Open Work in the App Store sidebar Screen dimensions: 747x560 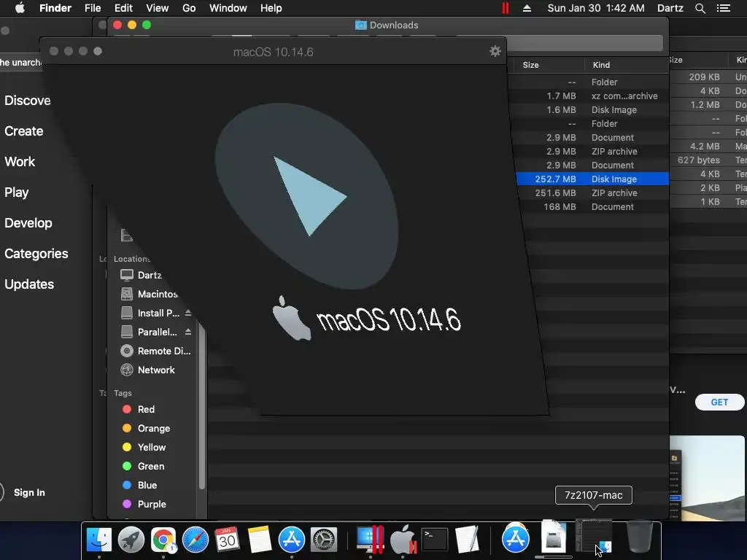20,161
